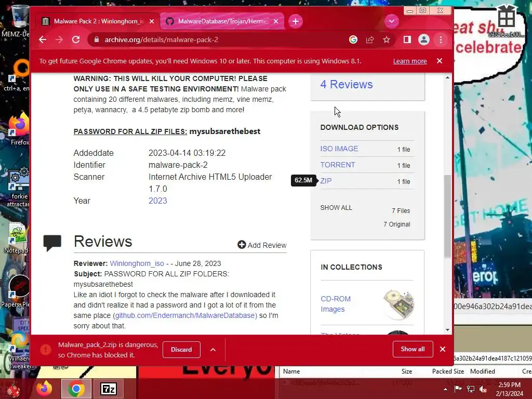
Task: Click the dangerous download warning icon
Action: [46, 350]
